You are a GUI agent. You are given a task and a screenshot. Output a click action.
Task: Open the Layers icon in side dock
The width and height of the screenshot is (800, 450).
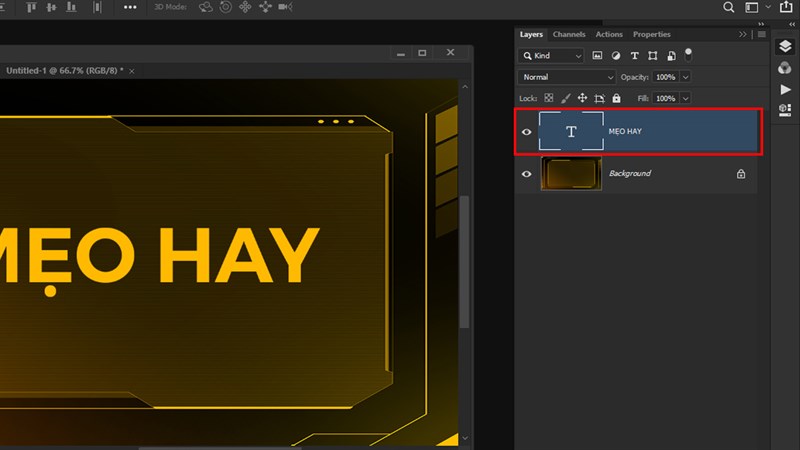click(785, 46)
